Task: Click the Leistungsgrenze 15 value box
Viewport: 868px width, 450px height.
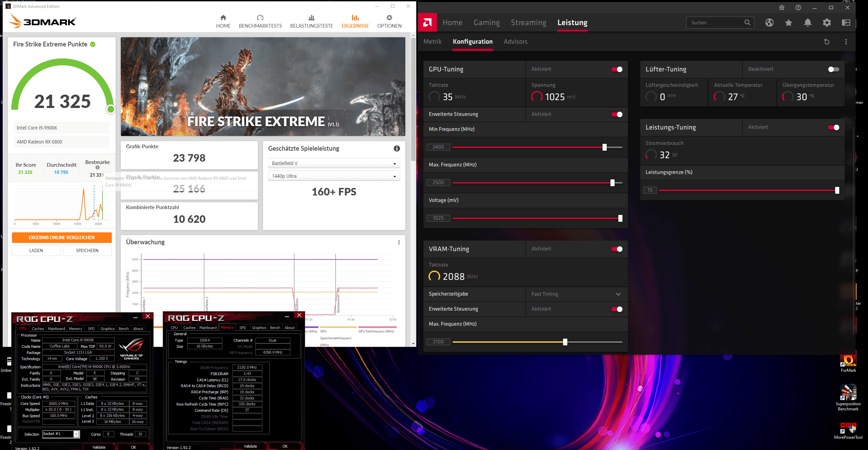Action: pyautogui.click(x=650, y=190)
